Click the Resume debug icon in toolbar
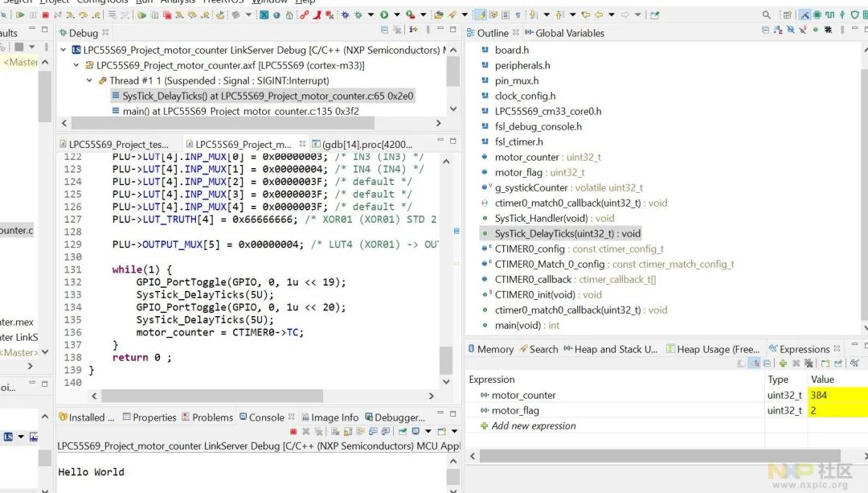Screen dimensions: 868x493 [21, 14]
